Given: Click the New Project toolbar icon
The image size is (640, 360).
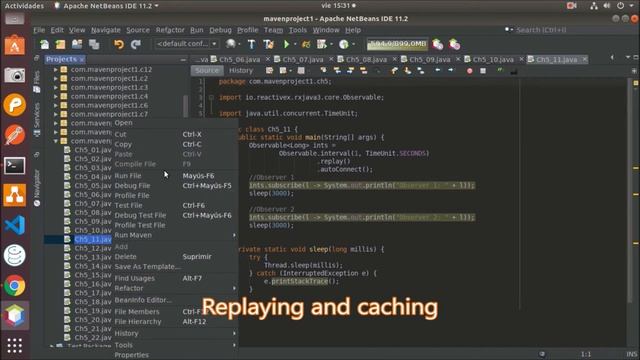Looking at the screenshot, I should pos(60,44).
